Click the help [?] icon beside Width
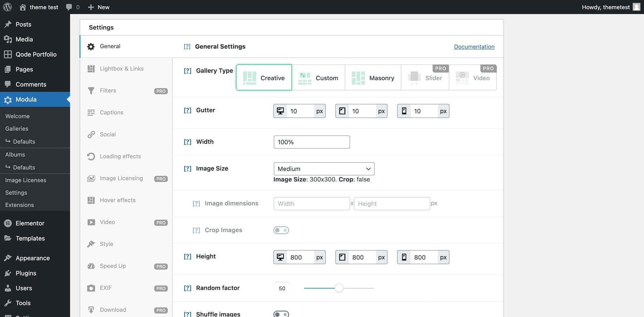 187,142
